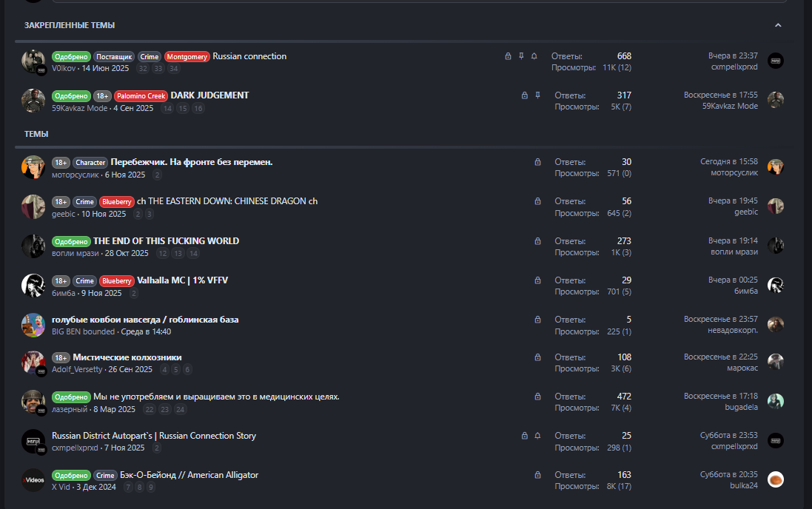Click the lock icon on Мистические колхозники thread
This screenshot has width=812, height=509.
point(538,357)
